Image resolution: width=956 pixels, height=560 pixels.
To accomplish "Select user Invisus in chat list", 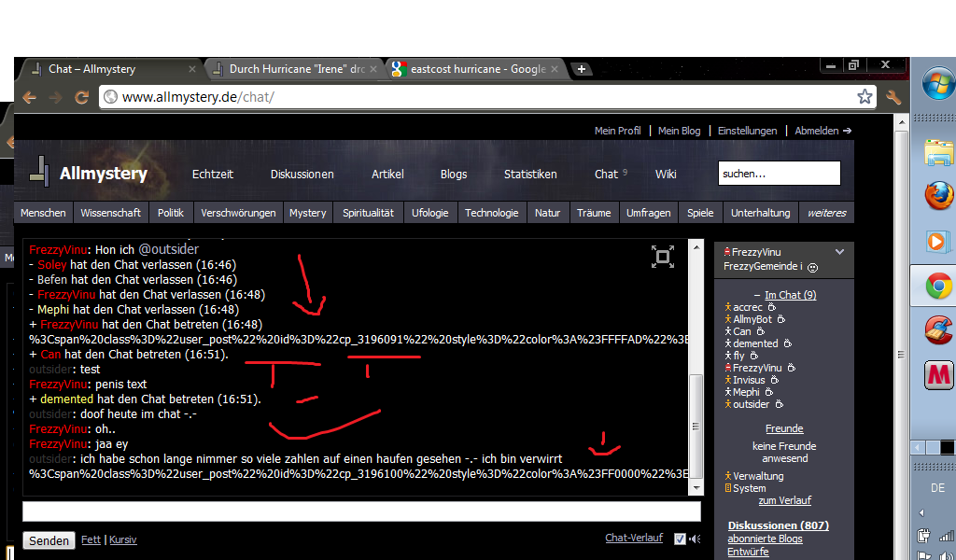I will [749, 380].
